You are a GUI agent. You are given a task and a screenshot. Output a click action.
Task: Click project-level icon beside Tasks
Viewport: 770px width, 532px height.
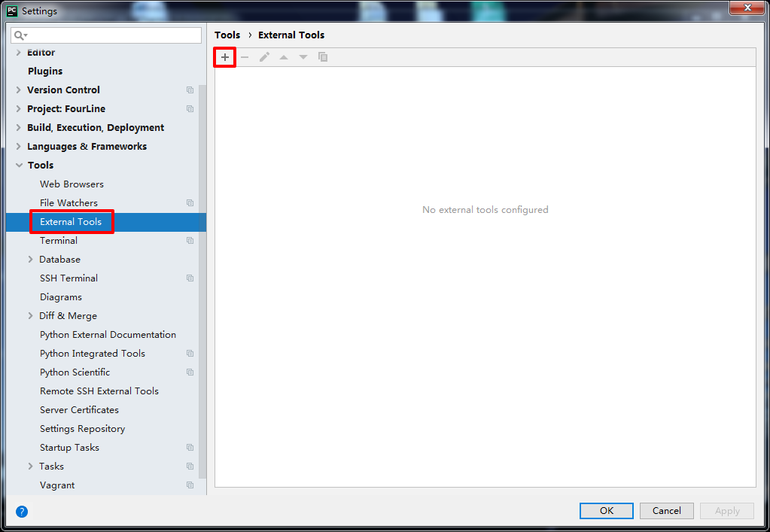pyautogui.click(x=190, y=467)
